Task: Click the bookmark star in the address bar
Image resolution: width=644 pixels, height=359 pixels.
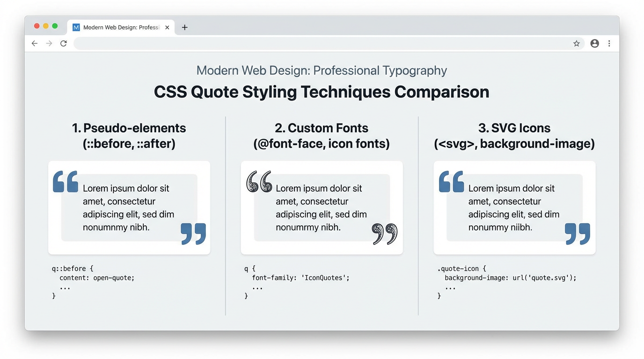Action: tap(577, 43)
